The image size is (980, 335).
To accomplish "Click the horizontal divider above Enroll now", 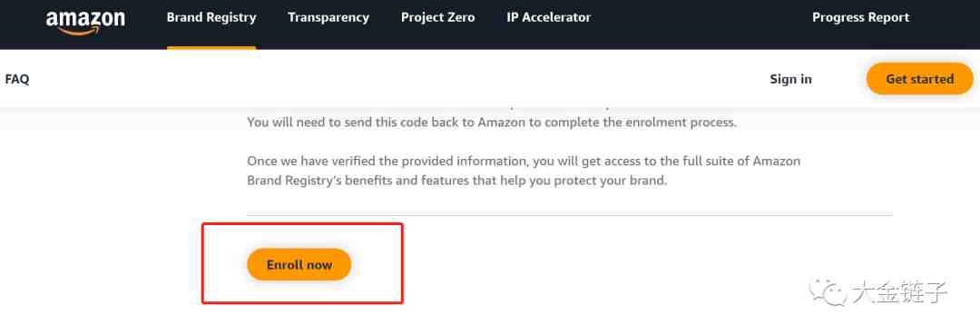I will pos(569,215).
